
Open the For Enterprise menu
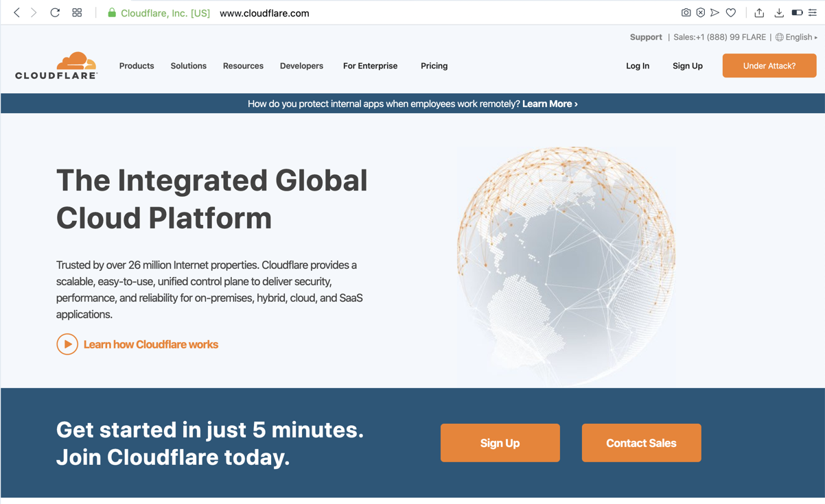coord(370,66)
